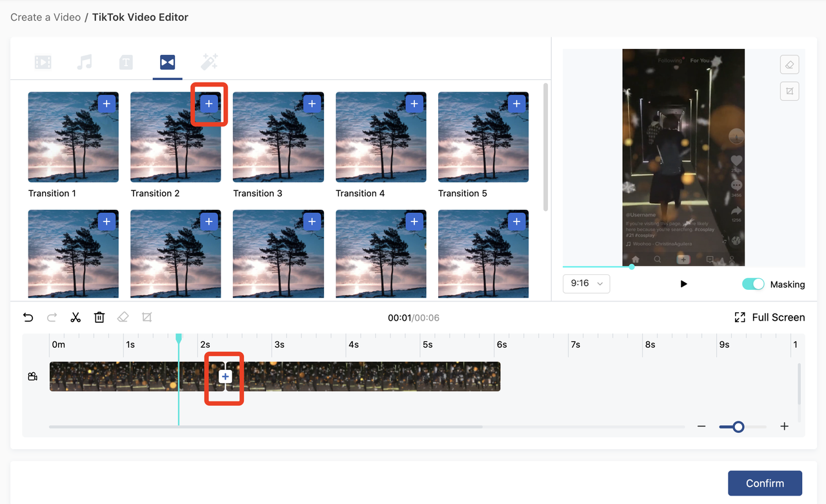Screen dimensions: 826x504
Task: Add Transition 2 with plus icon
Action: (208, 104)
